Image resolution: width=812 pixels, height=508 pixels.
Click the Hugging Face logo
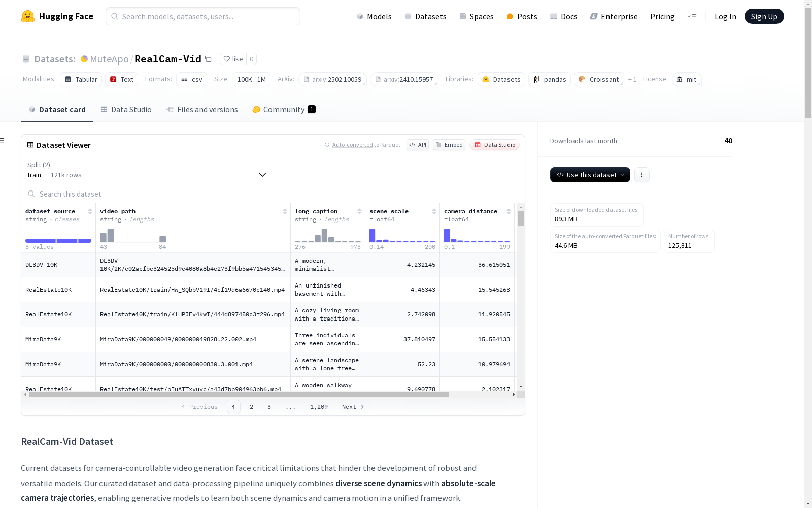click(57, 16)
